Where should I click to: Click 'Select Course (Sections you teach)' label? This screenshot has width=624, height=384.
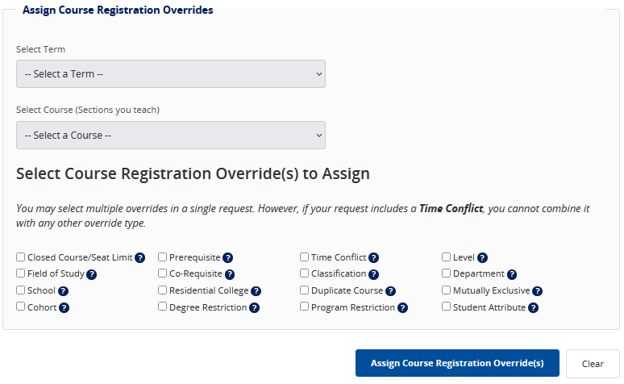coord(88,110)
